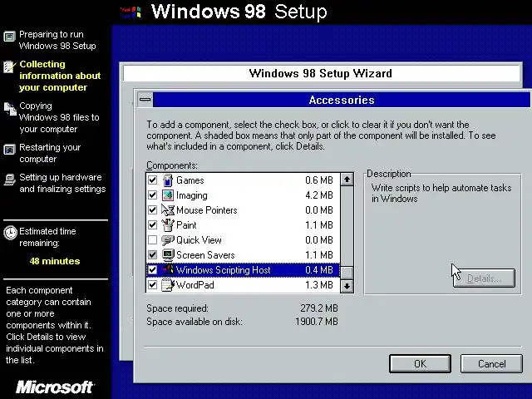Toggle the shaded Screen Savers checkbox
Screen dimensions: 532x399
click(x=152, y=255)
